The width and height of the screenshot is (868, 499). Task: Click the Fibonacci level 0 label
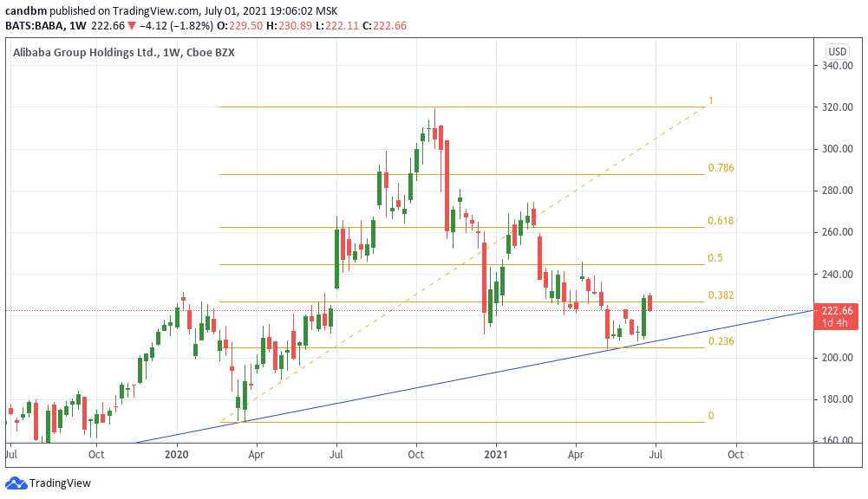click(711, 416)
